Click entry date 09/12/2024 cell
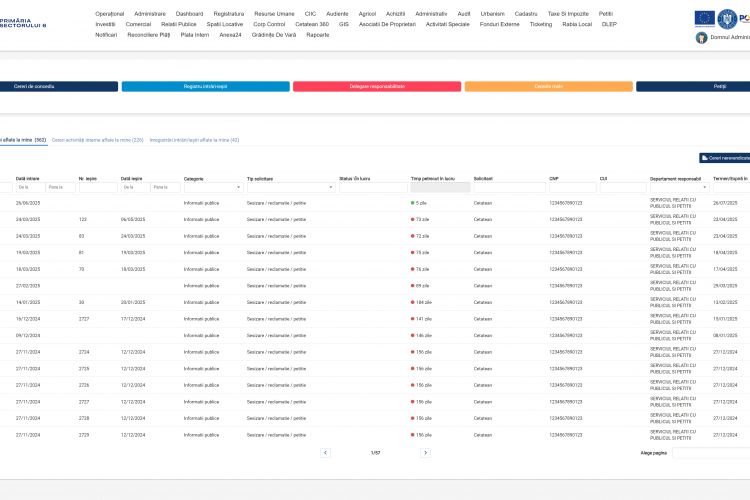 28,336
